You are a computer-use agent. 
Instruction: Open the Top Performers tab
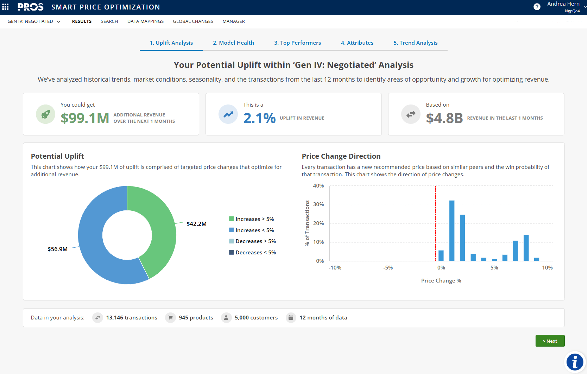click(297, 43)
